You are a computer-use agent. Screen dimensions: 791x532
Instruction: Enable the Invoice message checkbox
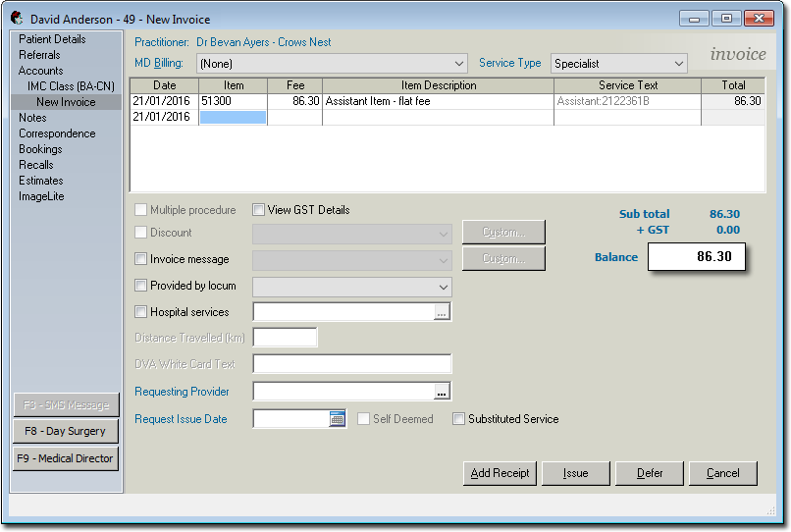pos(140,260)
